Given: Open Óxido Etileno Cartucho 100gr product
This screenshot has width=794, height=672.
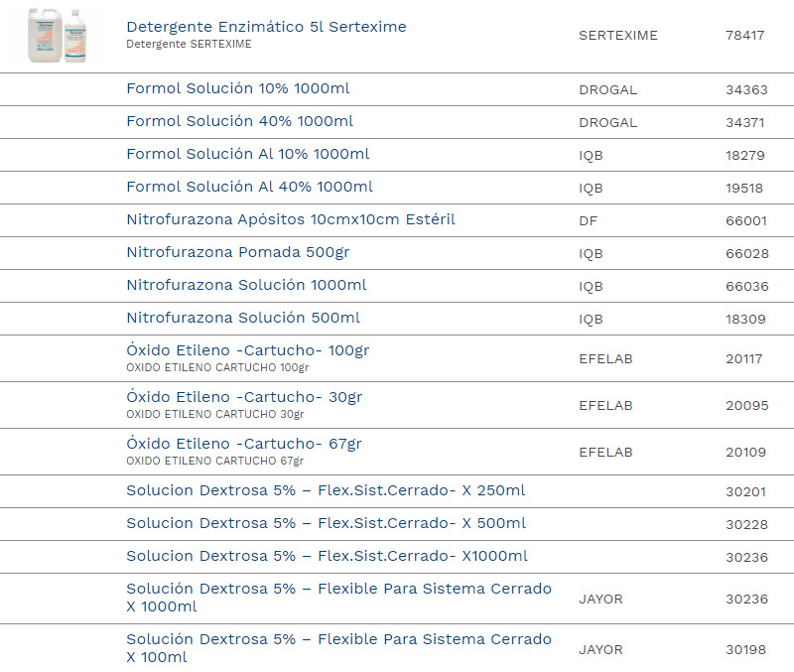Looking at the screenshot, I should (247, 350).
